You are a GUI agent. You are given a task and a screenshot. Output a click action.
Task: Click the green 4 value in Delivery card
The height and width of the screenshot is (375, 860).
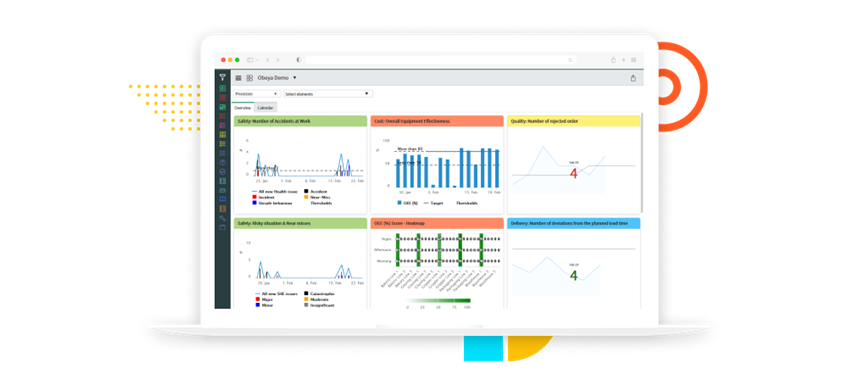(574, 276)
